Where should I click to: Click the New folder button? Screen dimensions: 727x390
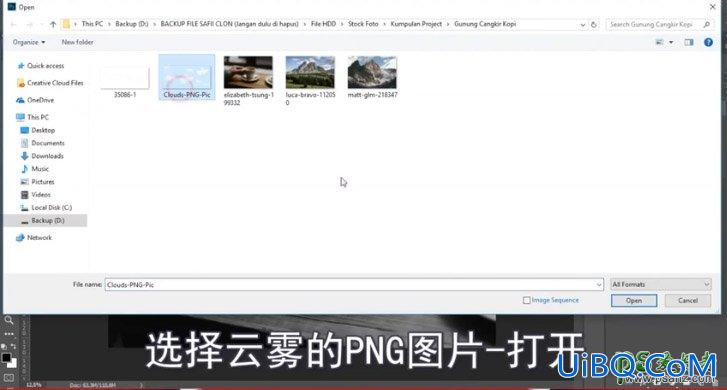pyautogui.click(x=77, y=42)
